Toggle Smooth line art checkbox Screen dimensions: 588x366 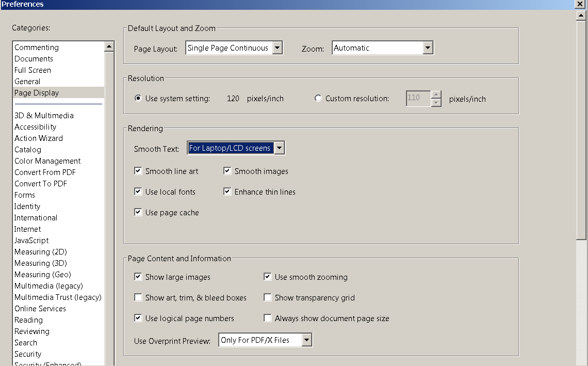click(x=138, y=171)
